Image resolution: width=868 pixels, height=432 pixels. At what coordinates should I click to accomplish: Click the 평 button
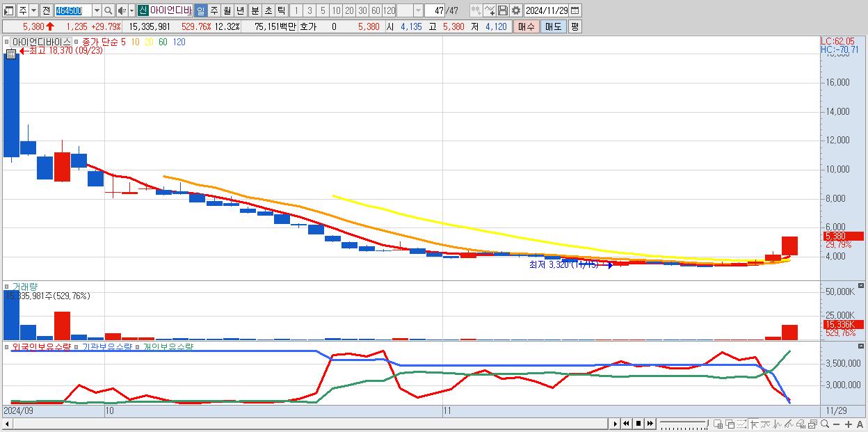[574, 26]
